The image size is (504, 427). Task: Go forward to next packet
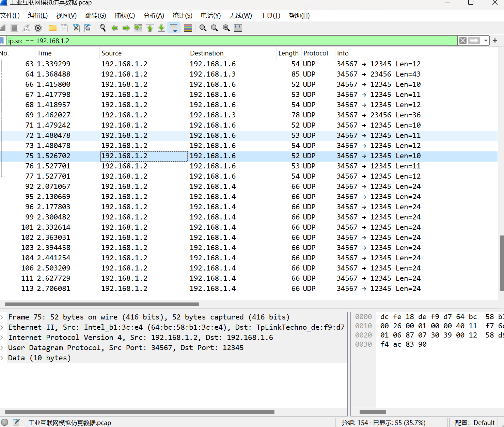pos(126,28)
